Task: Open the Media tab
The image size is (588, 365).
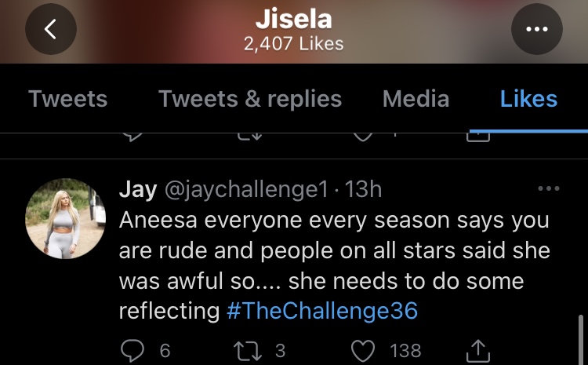Action: [416, 99]
